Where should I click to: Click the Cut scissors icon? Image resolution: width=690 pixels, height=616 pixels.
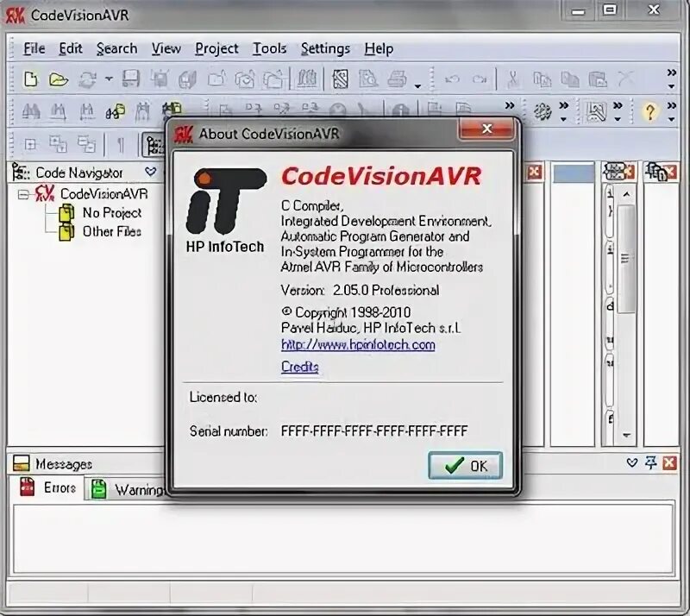512,79
